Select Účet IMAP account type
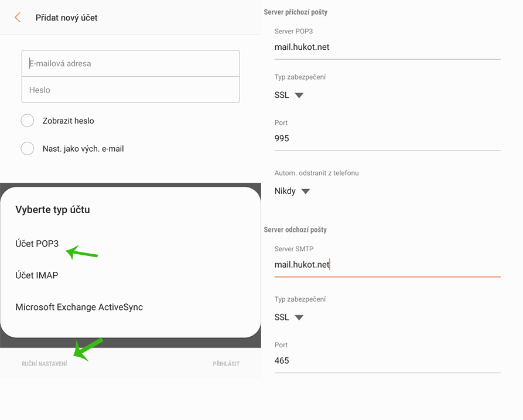This screenshot has width=523, height=420. pyautogui.click(x=36, y=275)
